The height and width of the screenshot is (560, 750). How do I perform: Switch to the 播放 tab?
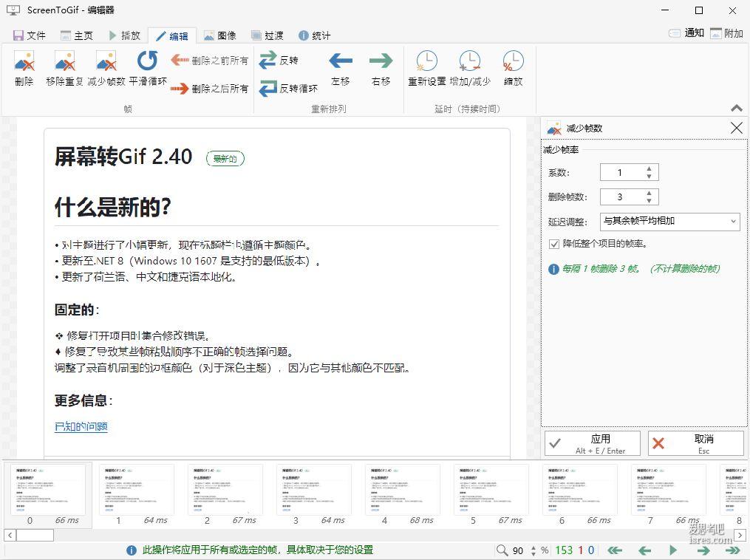(124, 35)
